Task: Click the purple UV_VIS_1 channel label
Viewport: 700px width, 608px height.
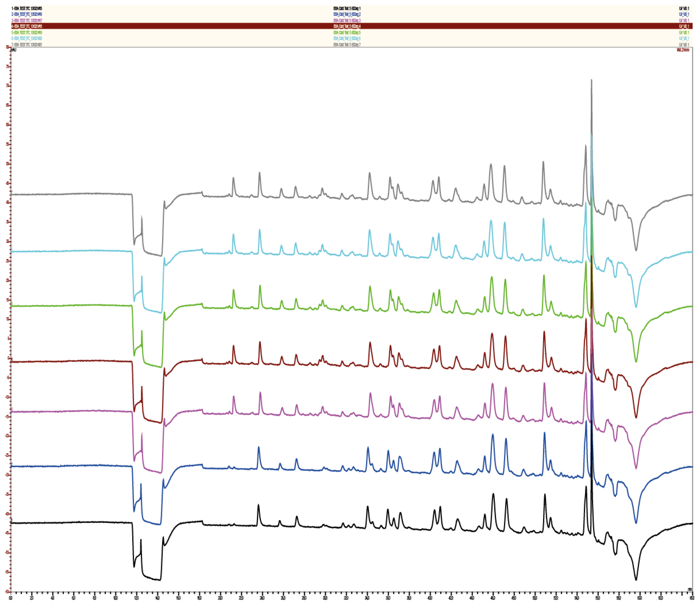Action: click(684, 20)
